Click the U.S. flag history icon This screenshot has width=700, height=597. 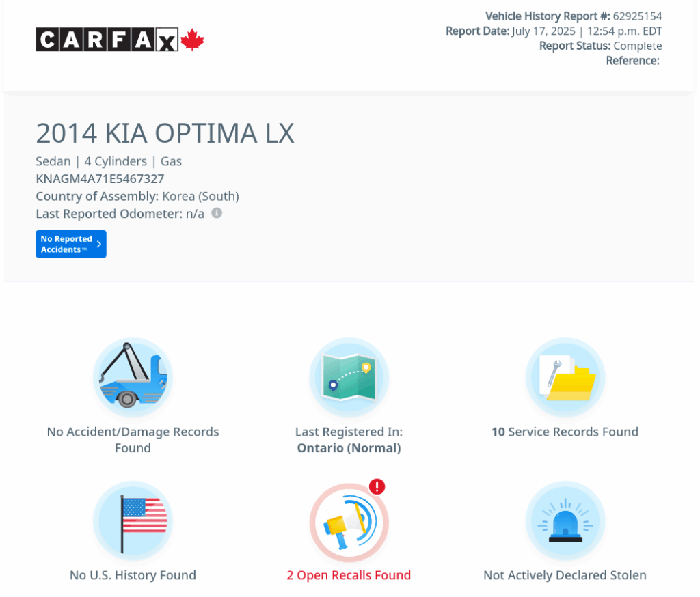133,520
